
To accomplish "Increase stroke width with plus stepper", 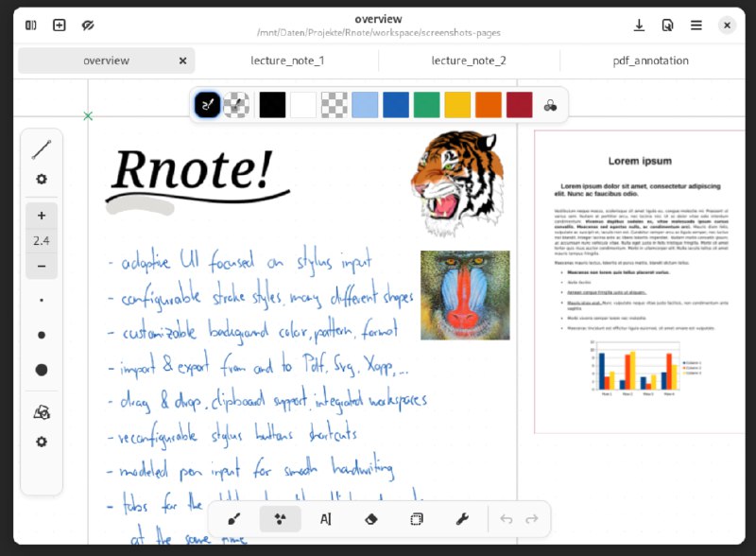I will click(42, 216).
